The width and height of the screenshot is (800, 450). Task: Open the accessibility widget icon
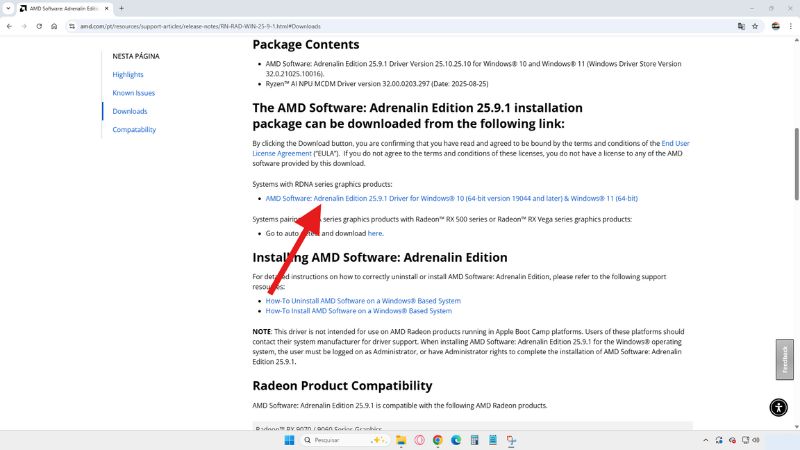[779, 406]
